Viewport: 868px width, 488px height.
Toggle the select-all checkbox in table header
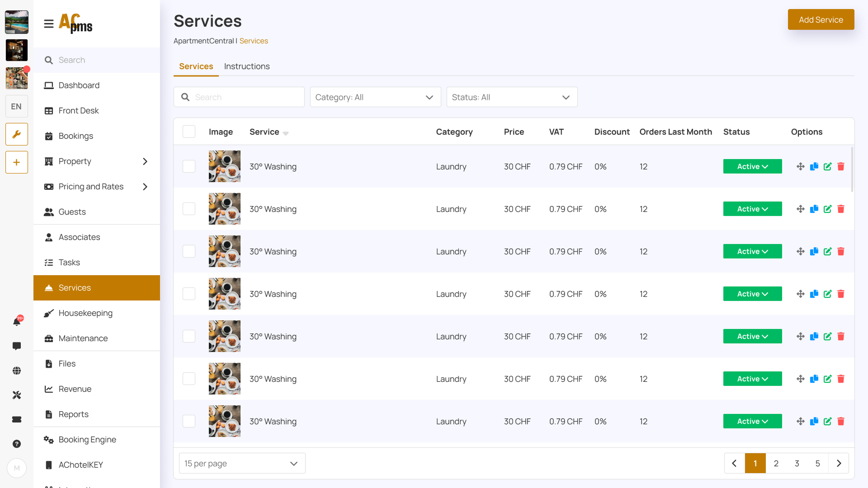click(x=189, y=131)
